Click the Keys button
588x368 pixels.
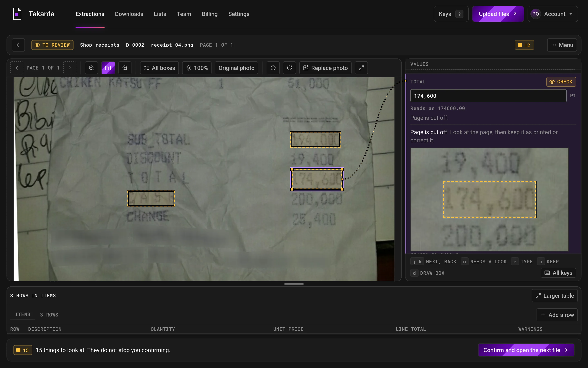pyautogui.click(x=451, y=14)
